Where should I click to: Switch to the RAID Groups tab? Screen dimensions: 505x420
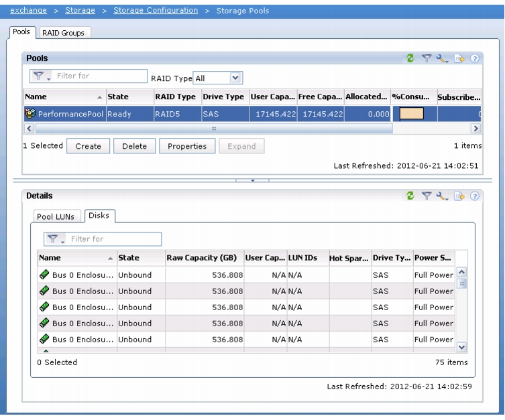[x=64, y=33]
